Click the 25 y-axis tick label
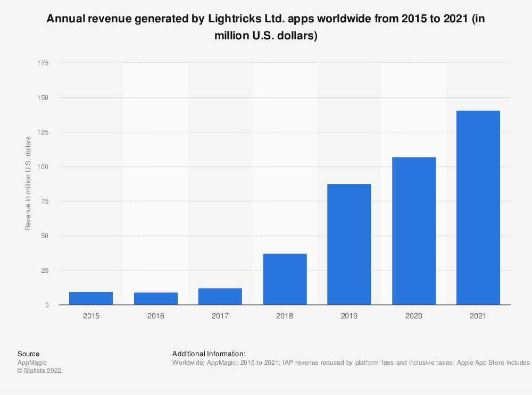 [45, 271]
